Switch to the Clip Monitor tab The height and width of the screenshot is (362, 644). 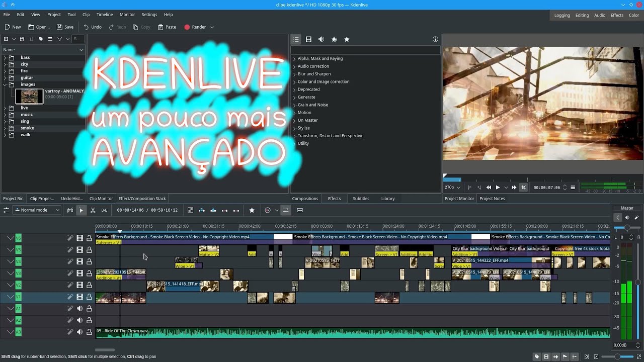(x=101, y=199)
